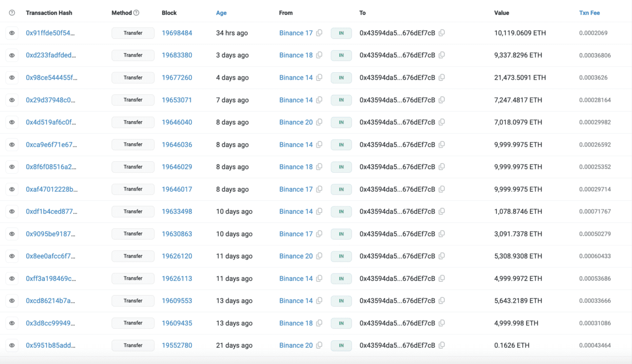Open transaction hash 0x98ce544455f
The height and width of the screenshot is (364, 632).
pos(52,77)
